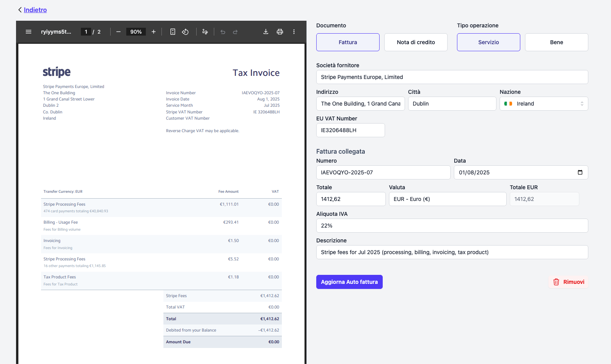Open the Valuta currency dropdown
Screen dimensions: 611x364
448,199
